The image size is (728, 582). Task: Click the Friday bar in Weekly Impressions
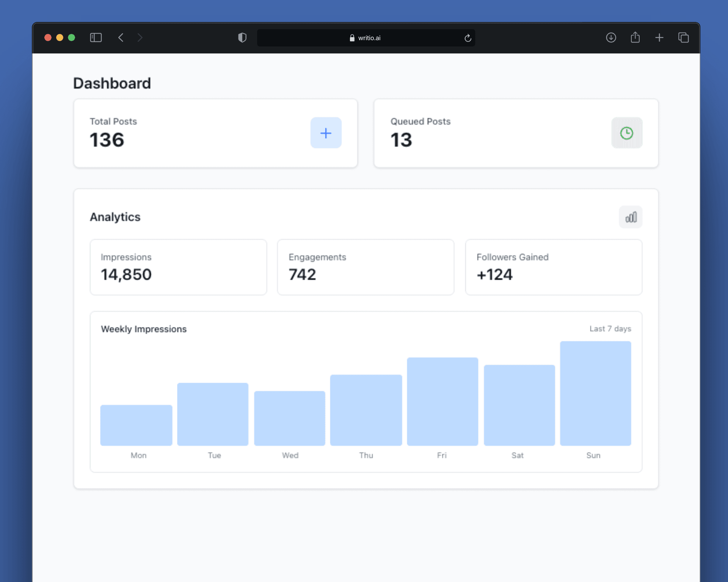[442, 401]
